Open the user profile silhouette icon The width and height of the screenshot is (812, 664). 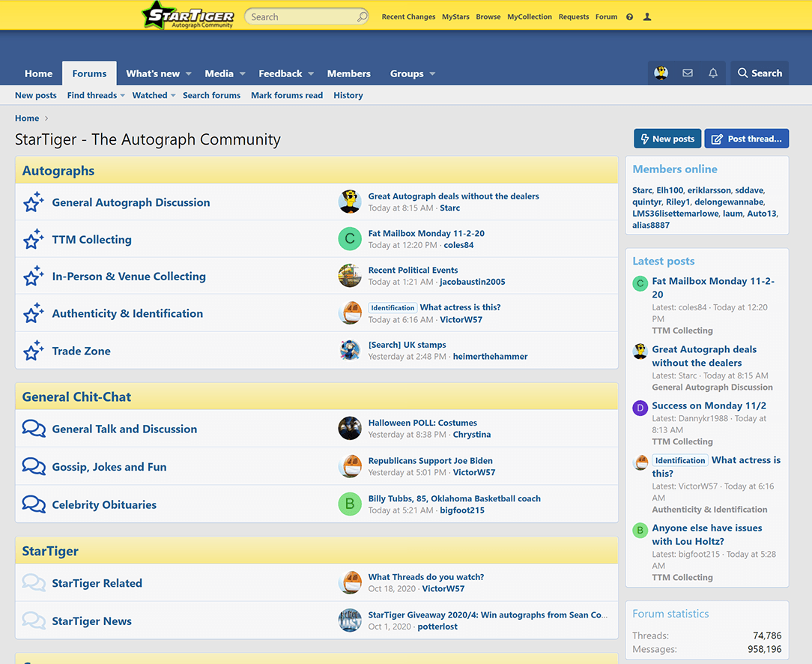647,16
